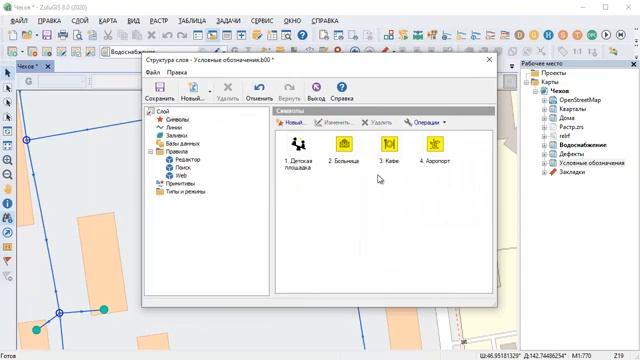The width and height of the screenshot is (640, 360).
Task: Click the print preview icon in main toolbar
Action: [78, 35]
